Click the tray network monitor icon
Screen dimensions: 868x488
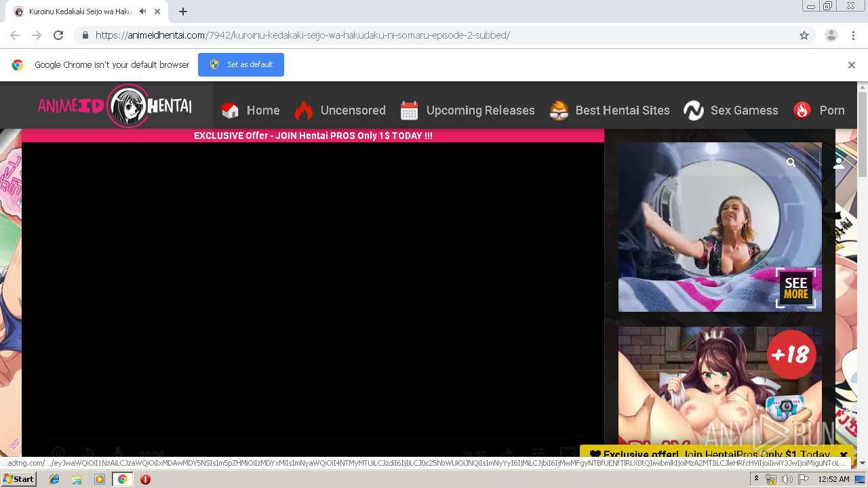tap(771, 479)
